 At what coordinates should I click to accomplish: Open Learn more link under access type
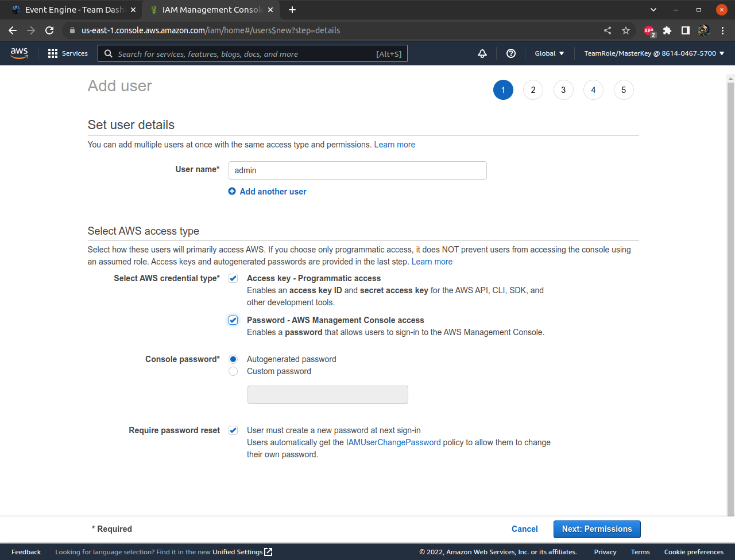(432, 262)
